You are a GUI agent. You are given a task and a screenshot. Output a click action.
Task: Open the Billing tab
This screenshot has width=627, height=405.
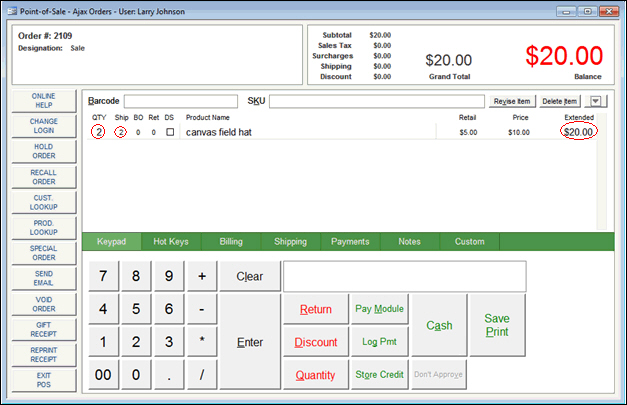(x=231, y=241)
